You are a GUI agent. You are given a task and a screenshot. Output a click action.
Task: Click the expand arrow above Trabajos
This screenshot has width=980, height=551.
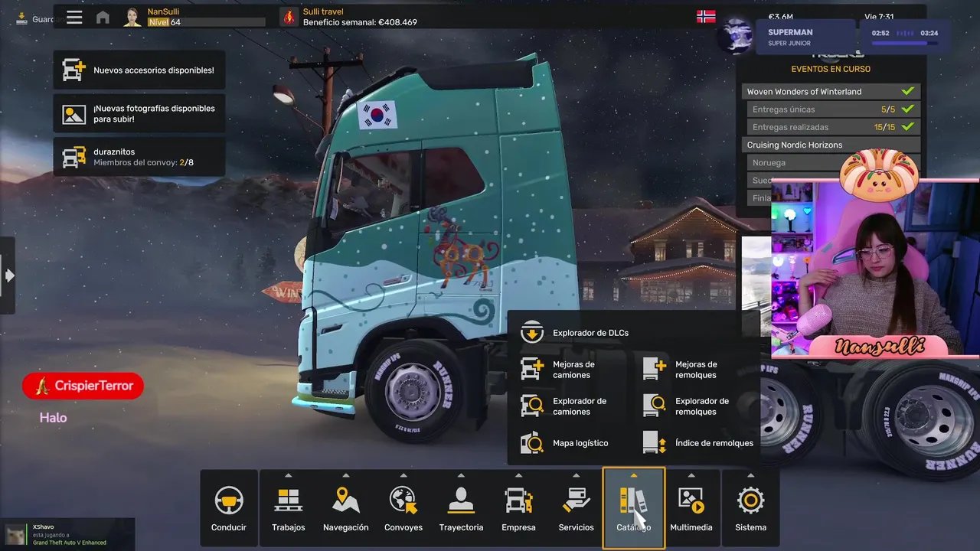coord(289,475)
